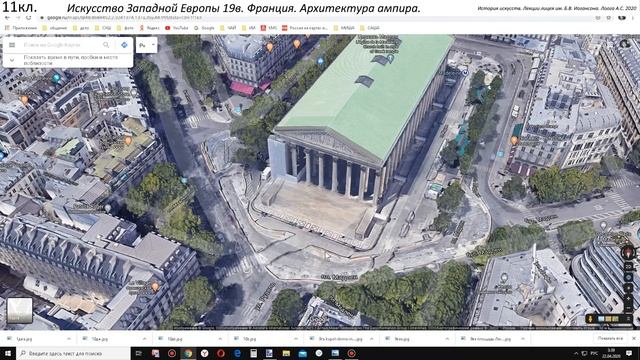Open the Google account avatar
Screen dimensions: 640x360
tap(625, 44)
